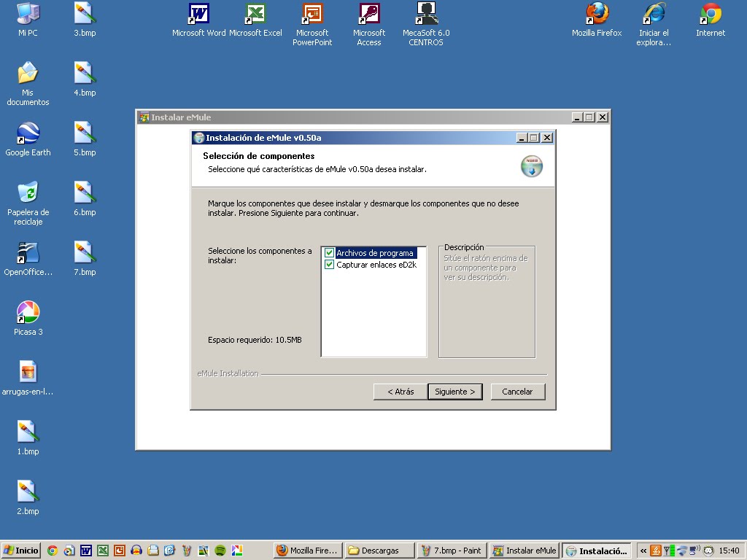This screenshot has width=747, height=560.
Task: Click the wireless signal strength tray icon
Action: click(669, 551)
